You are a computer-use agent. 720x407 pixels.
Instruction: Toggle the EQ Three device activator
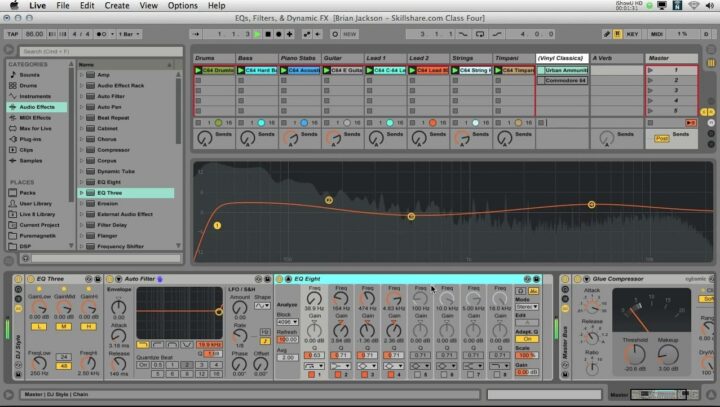(28, 279)
